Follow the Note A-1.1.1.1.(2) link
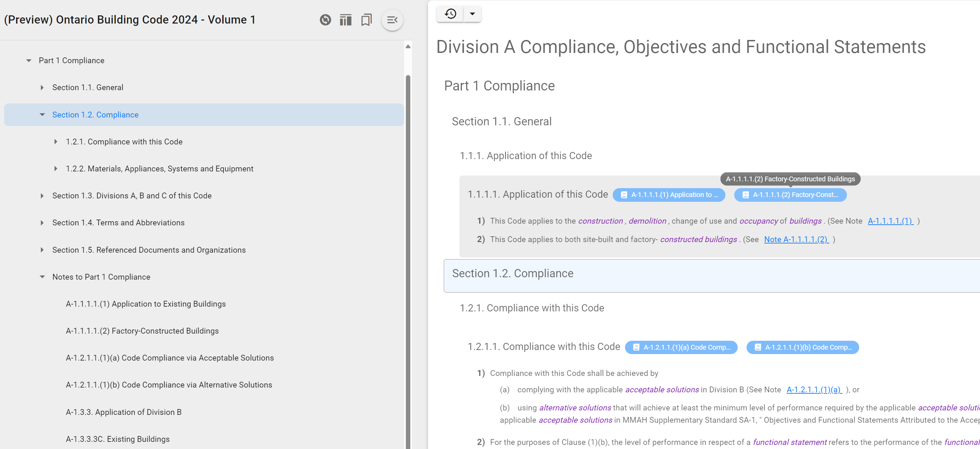The width and height of the screenshot is (980, 449). click(x=796, y=239)
